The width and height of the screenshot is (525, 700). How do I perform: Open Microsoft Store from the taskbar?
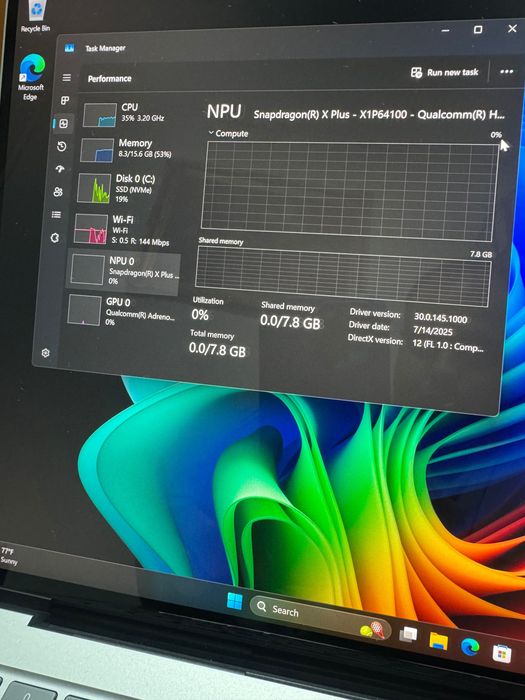[502, 653]
